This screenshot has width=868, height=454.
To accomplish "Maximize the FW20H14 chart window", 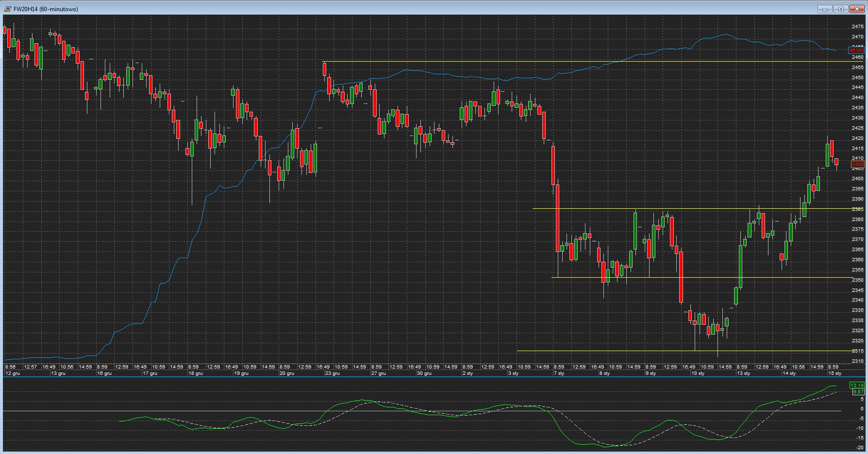I will (x=841, y=9).
